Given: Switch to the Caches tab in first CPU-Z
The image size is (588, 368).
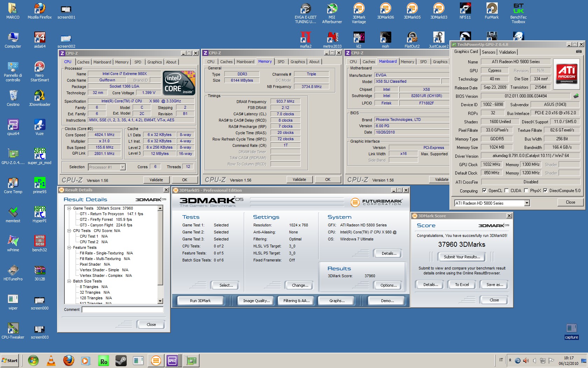Looking at the screenshot, I should pos(83,62).
